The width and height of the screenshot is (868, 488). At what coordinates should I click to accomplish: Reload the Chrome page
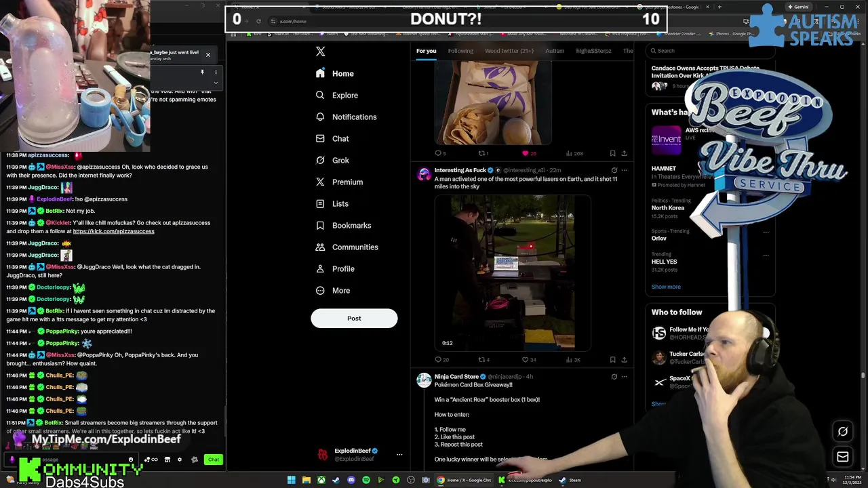click(x=258, y=21)
